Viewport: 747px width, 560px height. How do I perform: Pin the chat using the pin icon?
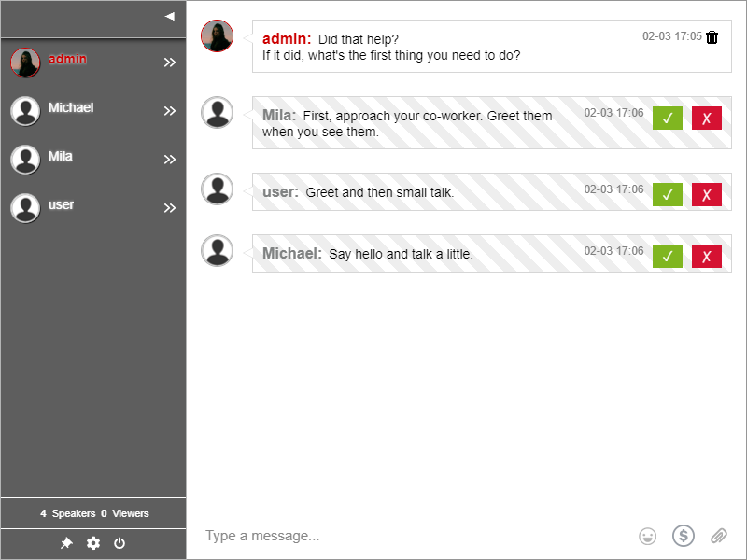[x=66, y=542]
